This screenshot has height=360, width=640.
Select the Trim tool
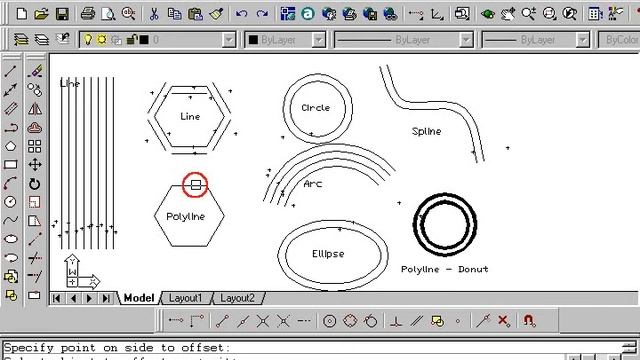click(x=35, y=258)
